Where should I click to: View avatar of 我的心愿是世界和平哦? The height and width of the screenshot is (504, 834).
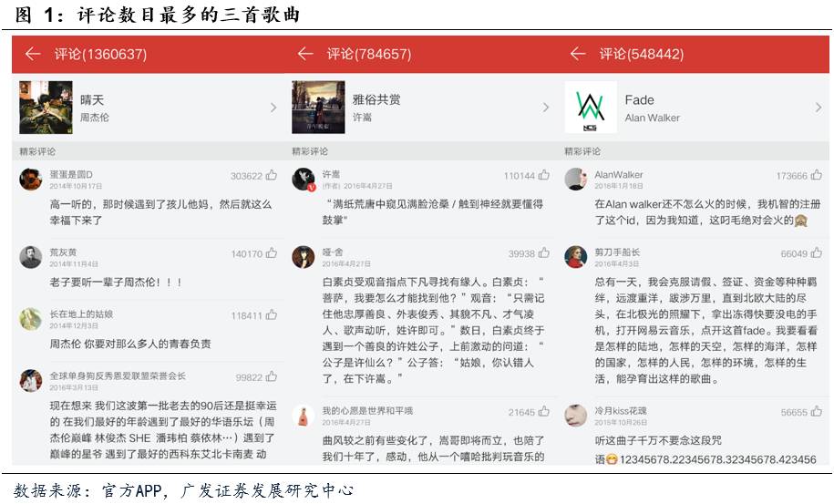tap(304, 416)
